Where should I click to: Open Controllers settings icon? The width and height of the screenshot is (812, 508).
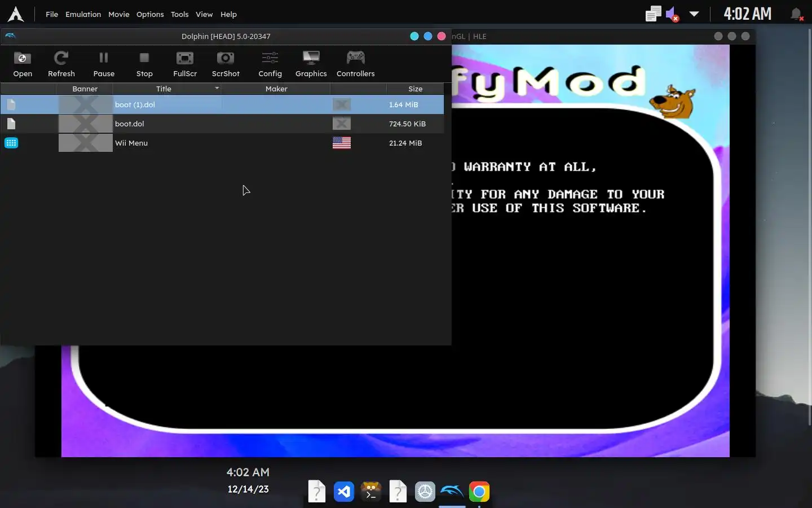click(x=355, y=64)
